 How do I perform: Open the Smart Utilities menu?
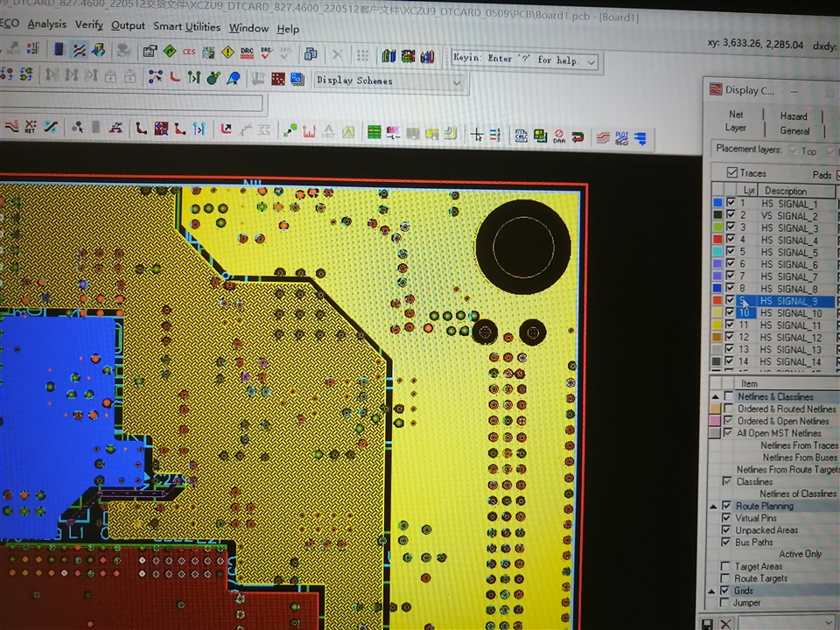click(x=186, y=27)
